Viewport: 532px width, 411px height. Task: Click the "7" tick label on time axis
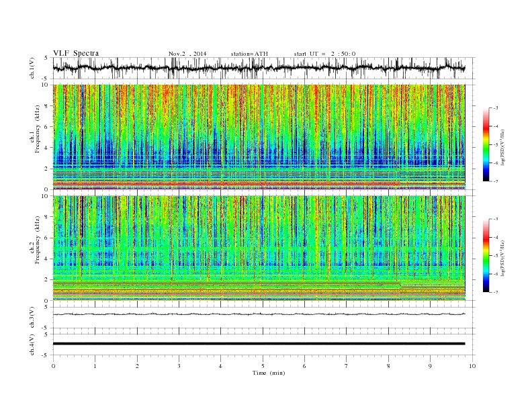point(347,366)
